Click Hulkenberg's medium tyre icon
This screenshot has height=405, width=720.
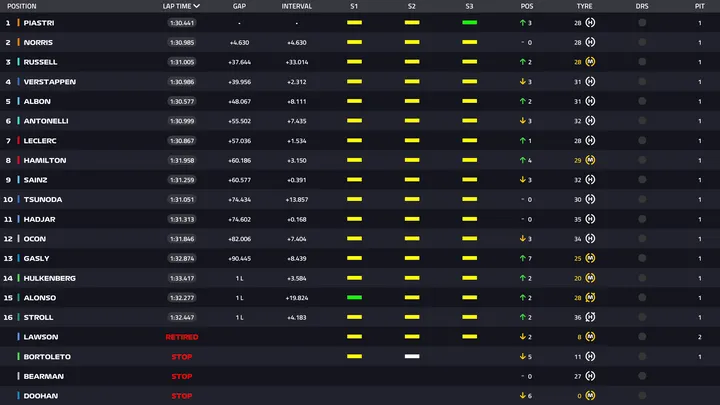click(x=590, y=278)
